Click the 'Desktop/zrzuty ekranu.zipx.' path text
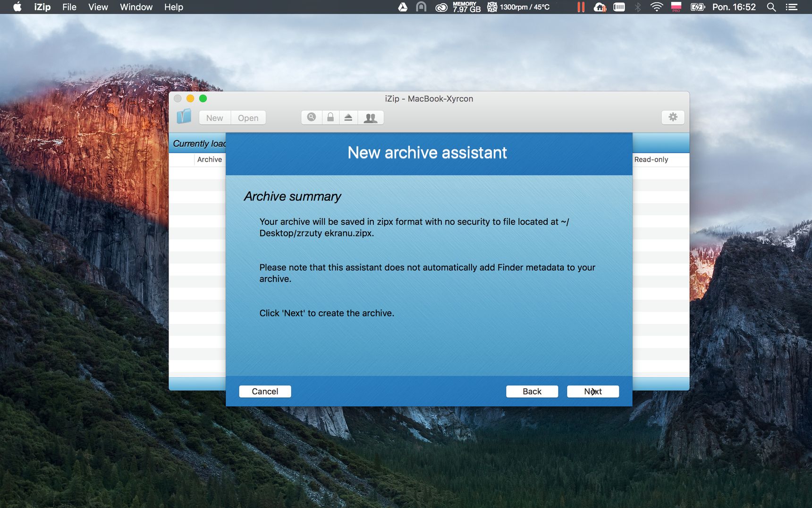The height and width of the screenshot is (508, 812). coord(317,233)
